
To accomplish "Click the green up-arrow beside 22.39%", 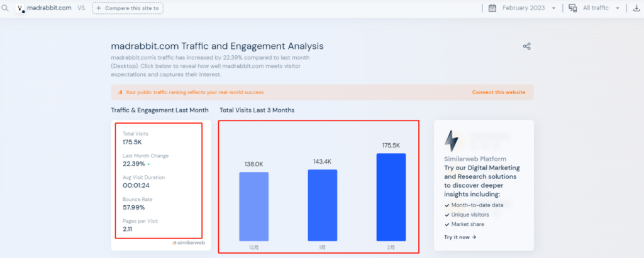I will (148, 164).
